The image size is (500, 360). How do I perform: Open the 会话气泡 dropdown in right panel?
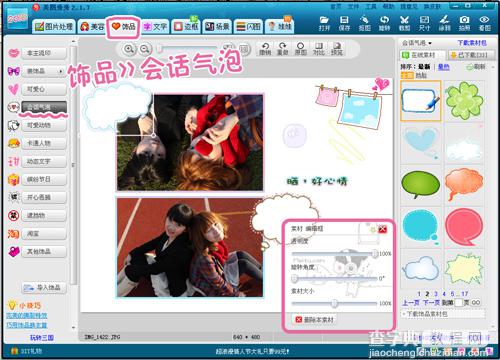(417, 43)
